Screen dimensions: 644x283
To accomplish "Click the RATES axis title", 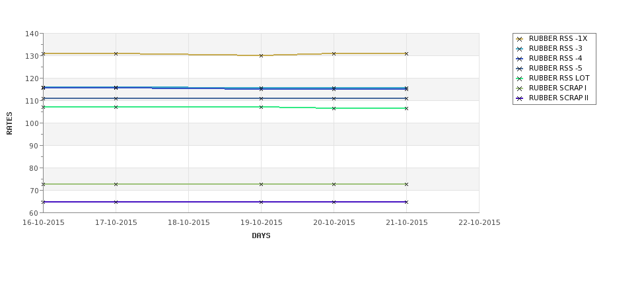I will [x=9, y=123].
